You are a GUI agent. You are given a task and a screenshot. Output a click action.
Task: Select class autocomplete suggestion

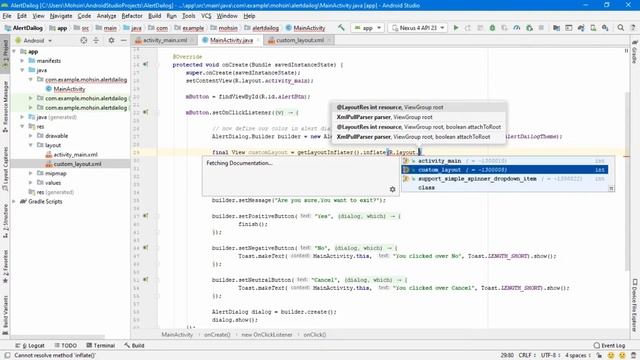click(x=505, y=188)
